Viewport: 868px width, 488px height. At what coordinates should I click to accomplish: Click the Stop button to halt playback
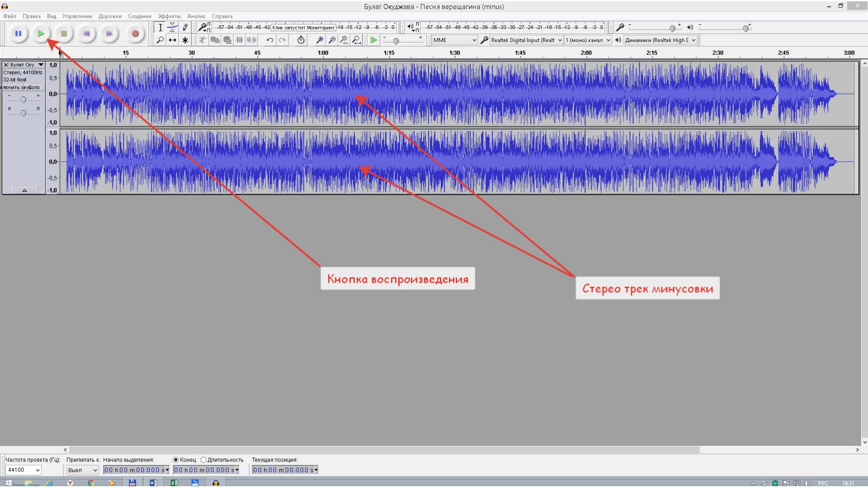coord(64,33)
